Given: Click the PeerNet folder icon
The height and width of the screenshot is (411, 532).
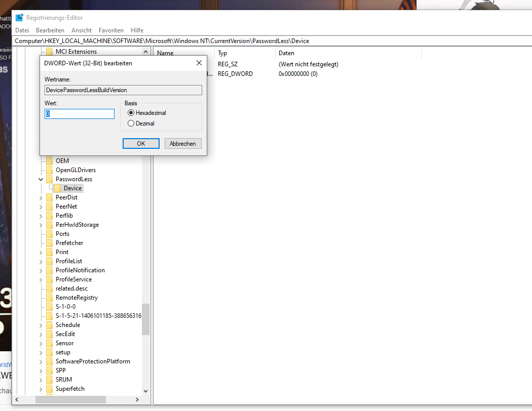Looking at the screenshot, I should 50,207.
